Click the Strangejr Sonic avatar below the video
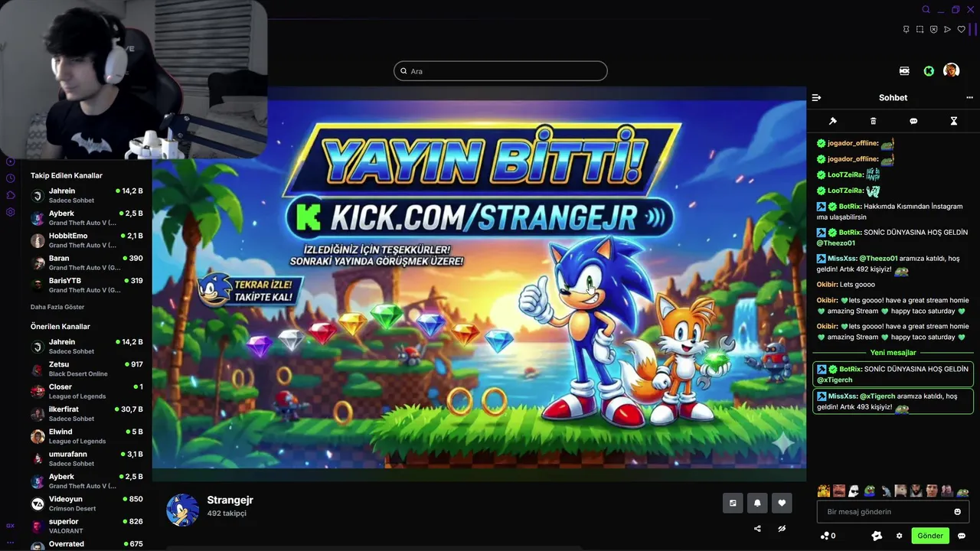The width and height of the screenshot is (980, 551). [x=182, y=510]
